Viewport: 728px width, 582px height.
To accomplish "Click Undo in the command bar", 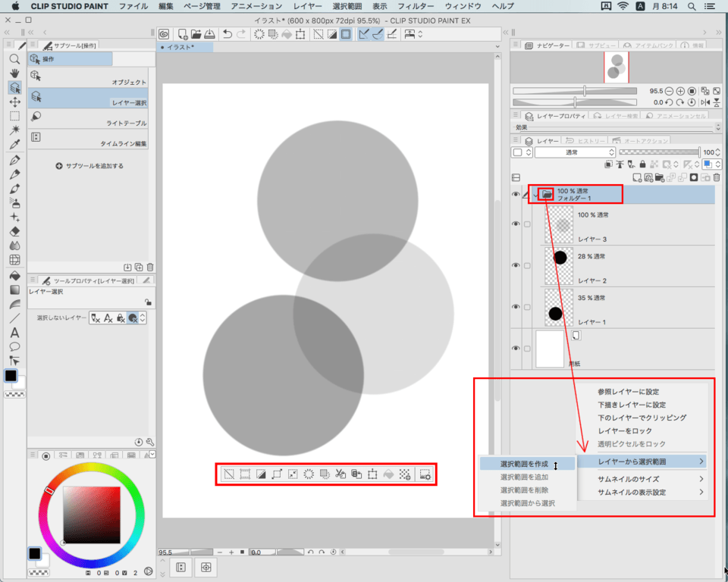I will pos(227,34).
